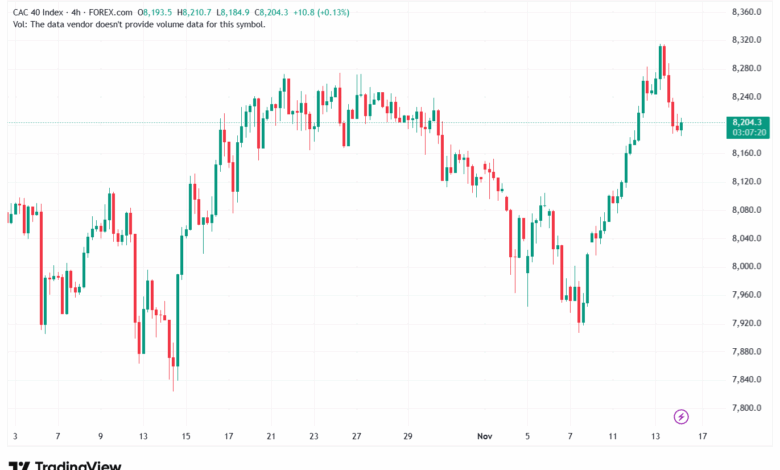Click the 8,000.0 price scale label
This screenshot has width=780, height=470.
coord(748,266)
